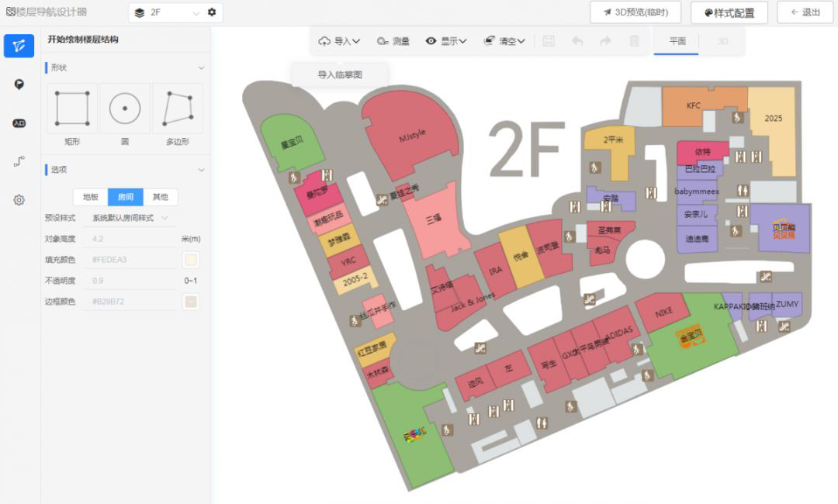Select the rectangle (矩形) shape tool
Viewport: 838px width, 504px height.
point(72,109)
